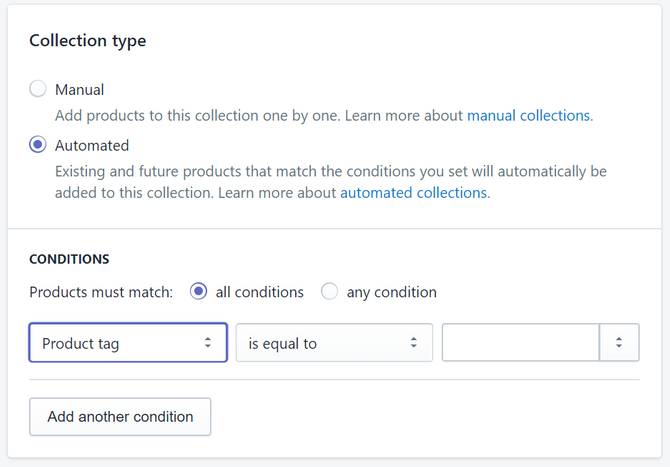The width and height of the screenshot is (670, 467).
Task: Click the 'Collection type' section heading
Action: (87, 41)
